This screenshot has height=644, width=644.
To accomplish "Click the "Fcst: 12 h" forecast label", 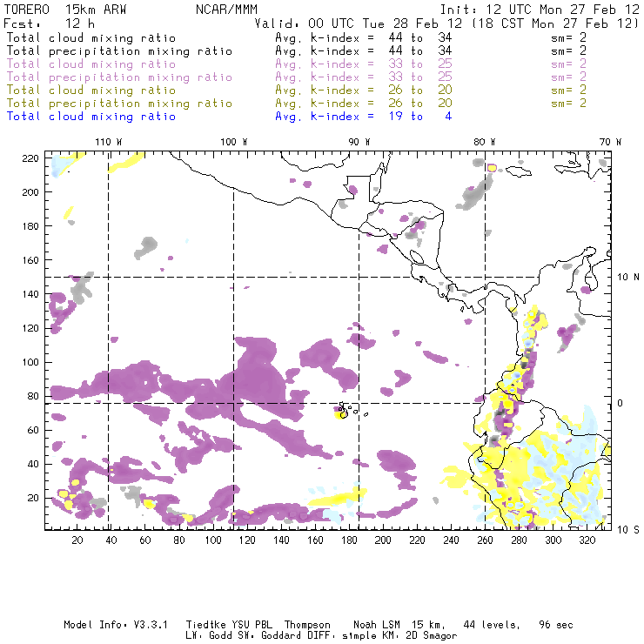I will [x=49, y=23].
